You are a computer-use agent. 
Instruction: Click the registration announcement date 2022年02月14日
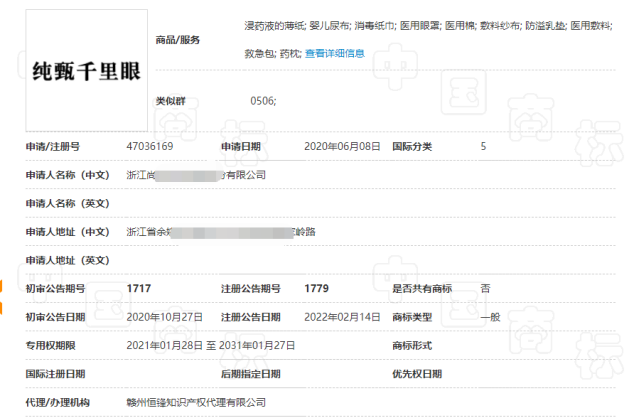(x=342, y=317)
